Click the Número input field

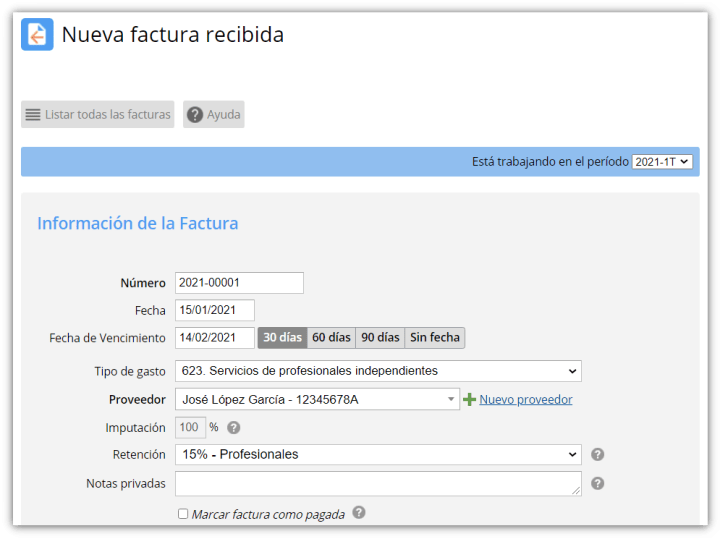239,283
